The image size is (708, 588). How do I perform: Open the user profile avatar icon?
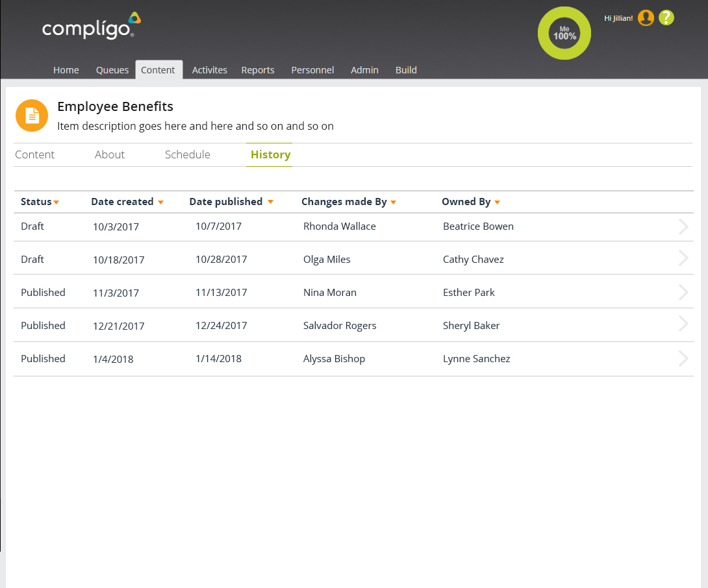coord(646,18)
